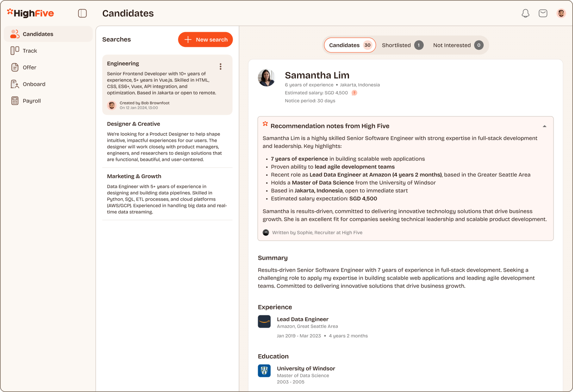This screenshot has height=392, width=573.
Task: Toggle the sidebar collapse icon
Action: tap(82, 14)
